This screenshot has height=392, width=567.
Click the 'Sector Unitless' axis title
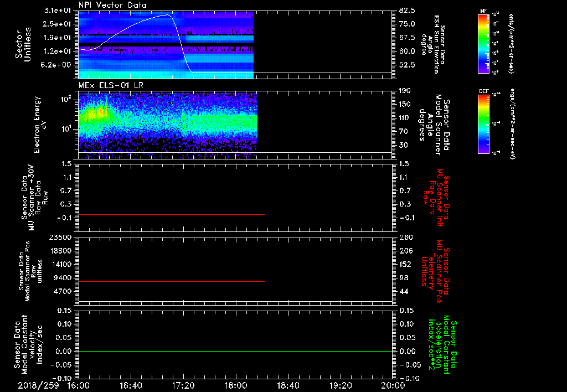(x=23, y=44)
